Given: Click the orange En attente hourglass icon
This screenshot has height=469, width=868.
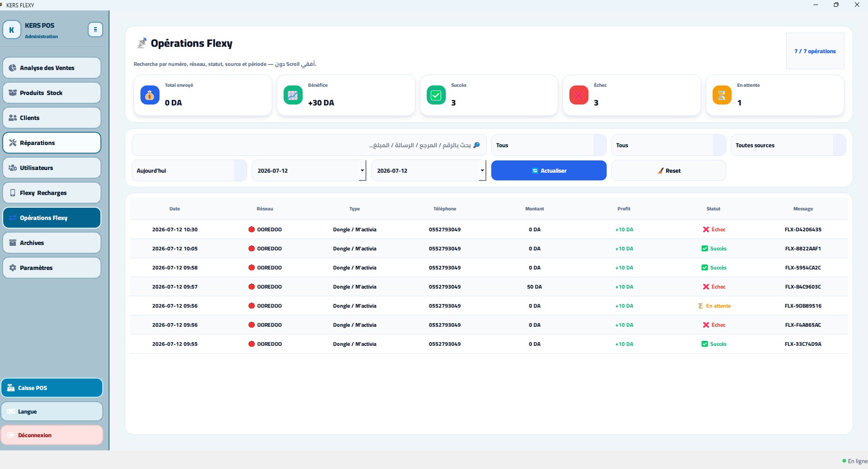Looking at the screenshot, I should click(722, 95).
